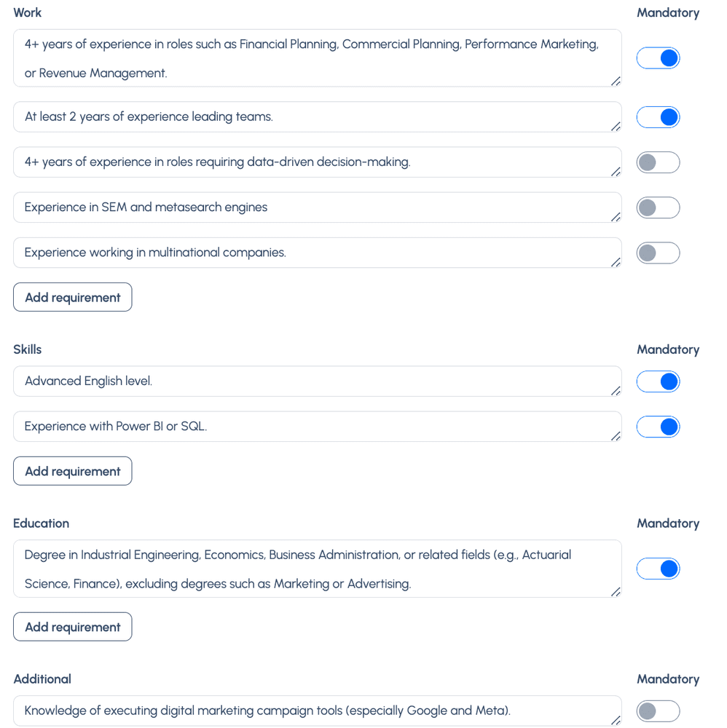Click resize handle of multinational companies field

pyautogui.click(x=616, y=262)
